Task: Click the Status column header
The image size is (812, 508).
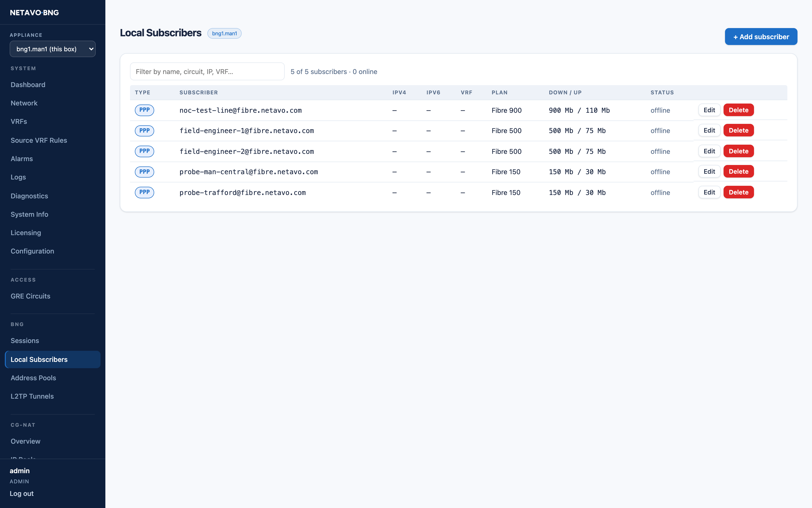Action: coord(662,93)
